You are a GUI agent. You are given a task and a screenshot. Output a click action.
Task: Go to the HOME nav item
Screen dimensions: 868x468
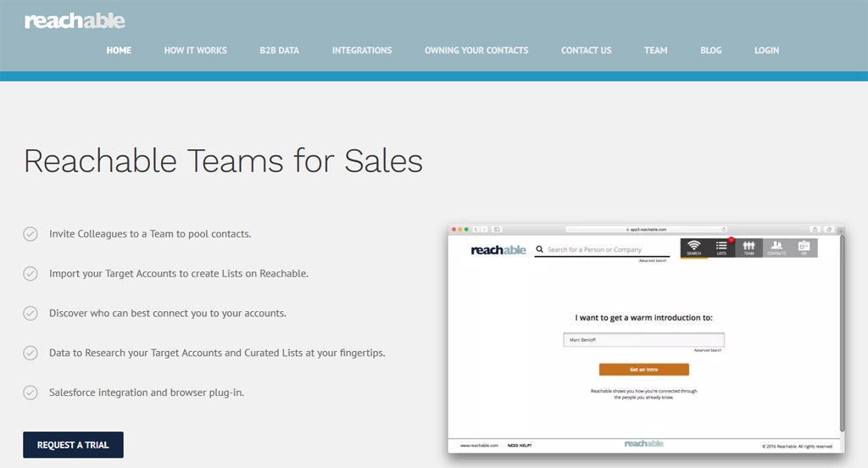(x=119, y=50)
